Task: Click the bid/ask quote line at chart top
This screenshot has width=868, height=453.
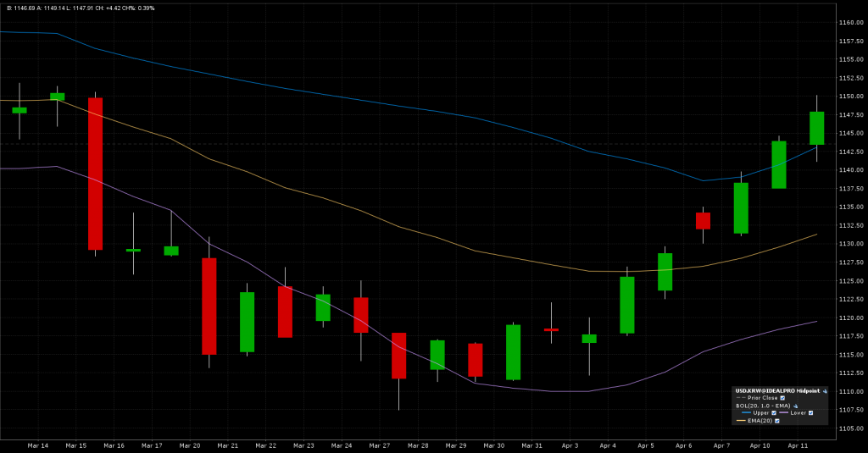Action: pyautogui.click(x=81, y=8)
